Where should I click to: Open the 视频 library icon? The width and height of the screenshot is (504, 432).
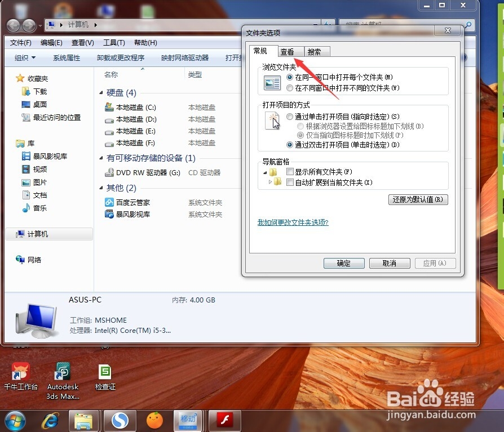coord(26,170)
